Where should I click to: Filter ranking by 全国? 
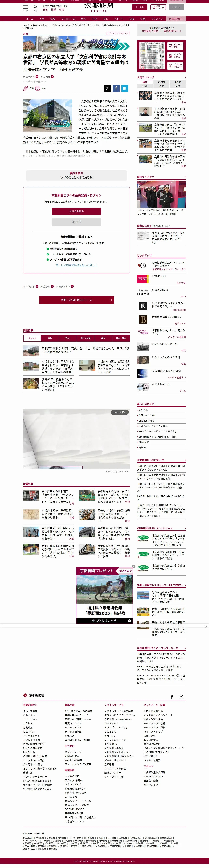tap(178, 86)
